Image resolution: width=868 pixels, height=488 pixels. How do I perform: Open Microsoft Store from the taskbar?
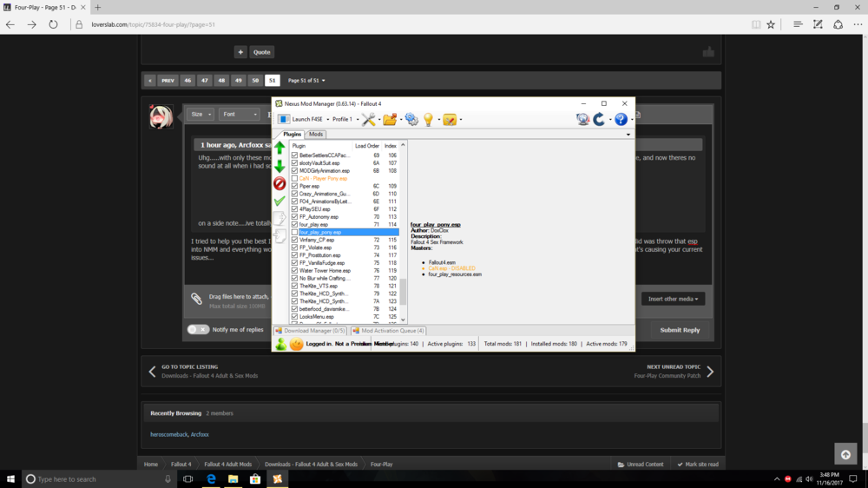pyautogui.click(x=255, y=479)
